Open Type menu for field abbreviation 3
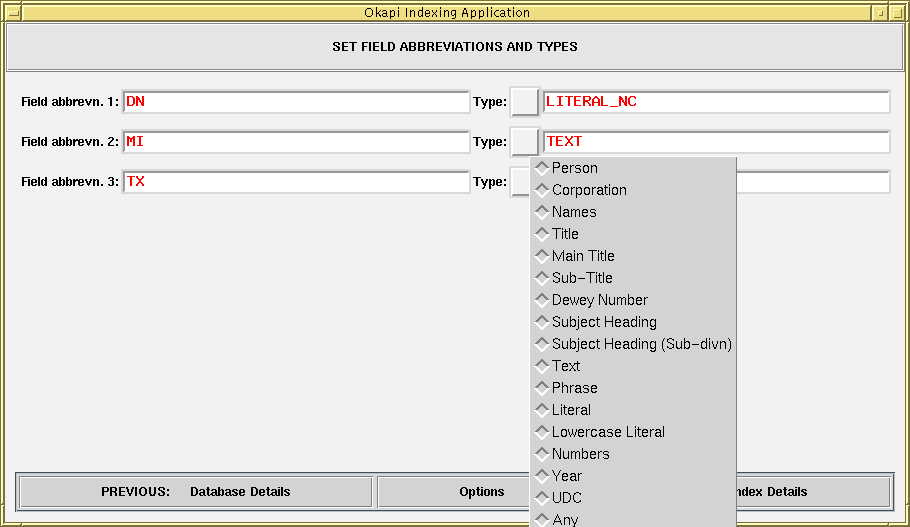This screenshot has height=527, width=910. click(x=520, y=182)
